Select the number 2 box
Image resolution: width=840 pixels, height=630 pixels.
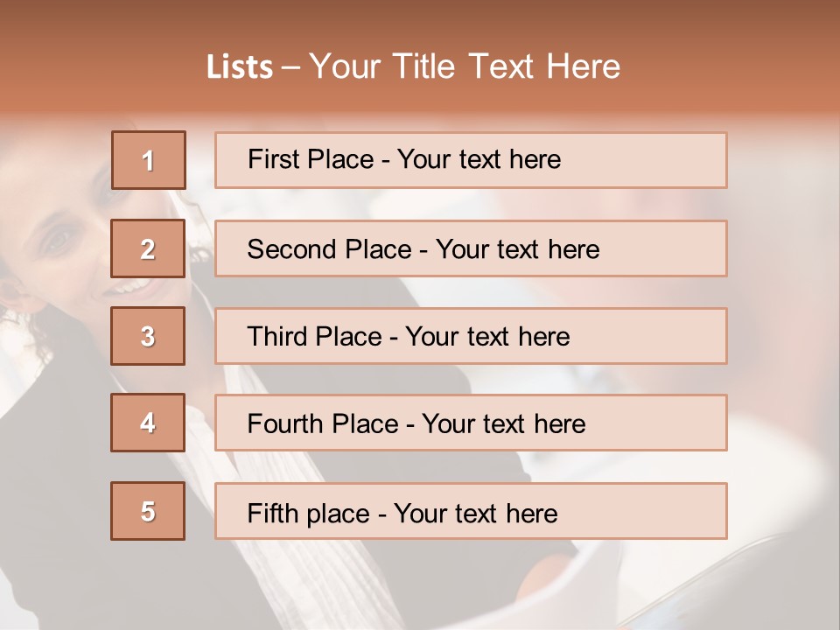click(148, 248)
